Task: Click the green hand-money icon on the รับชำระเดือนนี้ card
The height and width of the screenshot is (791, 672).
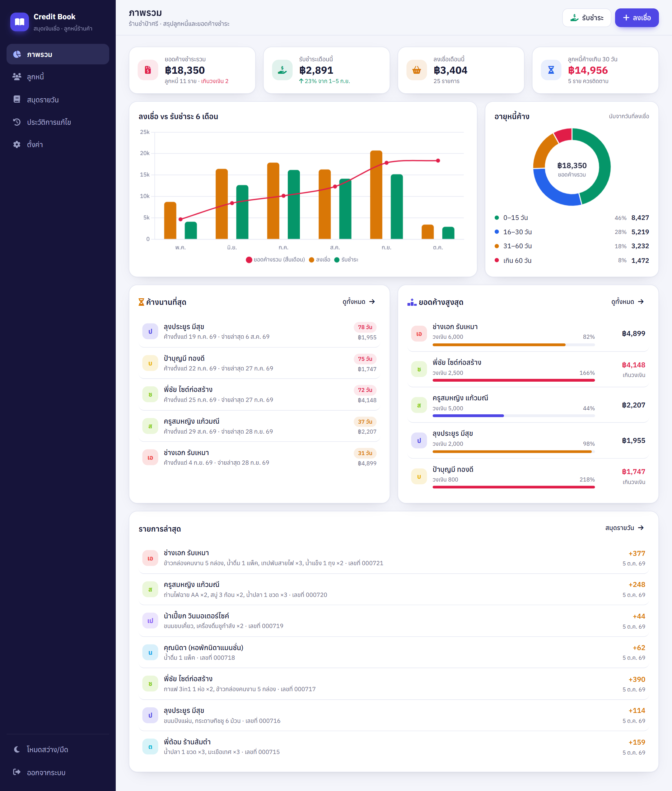Action: tap(282, 70)
